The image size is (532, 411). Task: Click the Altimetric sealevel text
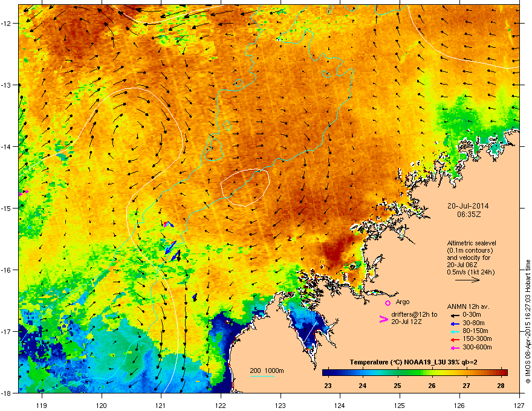click(x=472, y=243)
